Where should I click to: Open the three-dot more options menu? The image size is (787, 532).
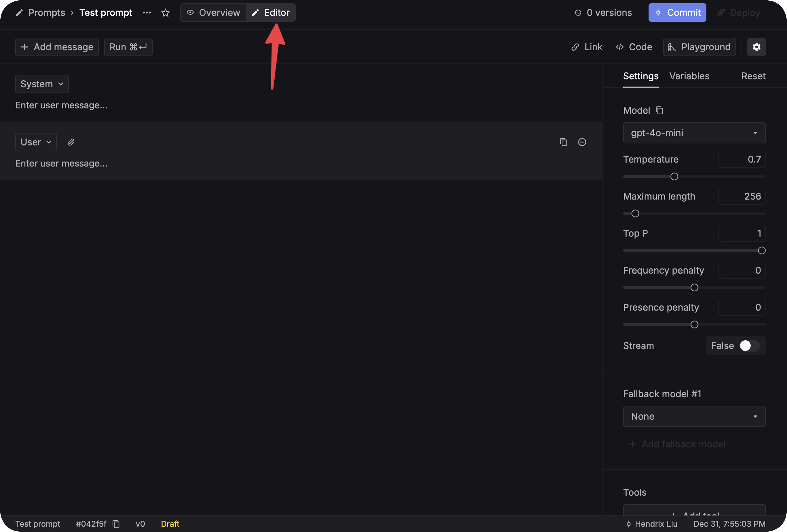147,13
